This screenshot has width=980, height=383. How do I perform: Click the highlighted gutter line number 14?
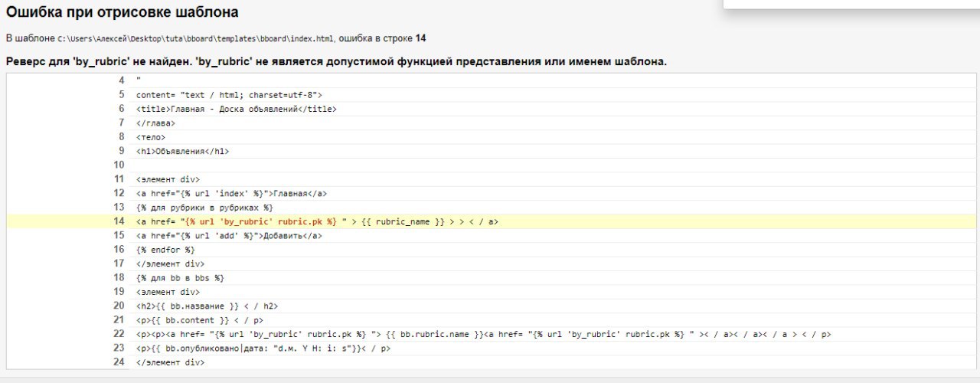[119, 221]
